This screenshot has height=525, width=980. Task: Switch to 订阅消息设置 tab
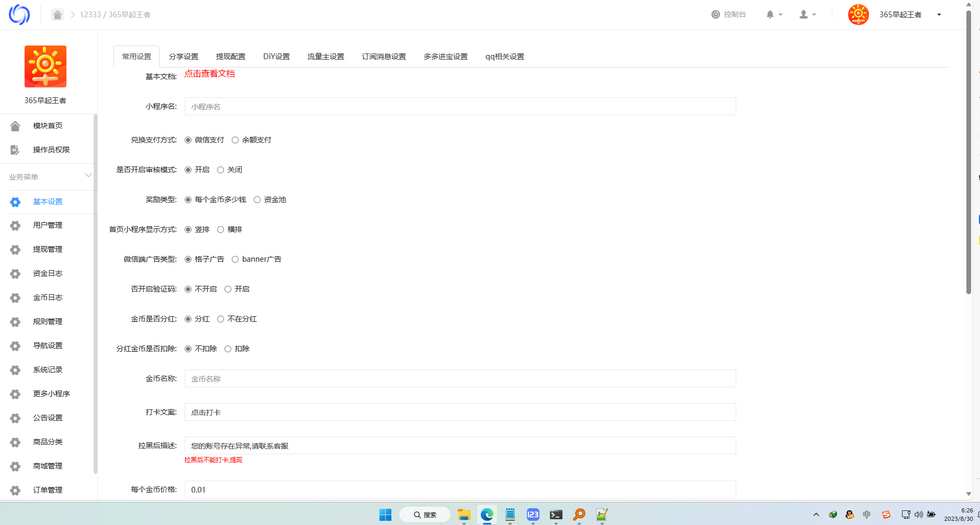tap(384, 57)
